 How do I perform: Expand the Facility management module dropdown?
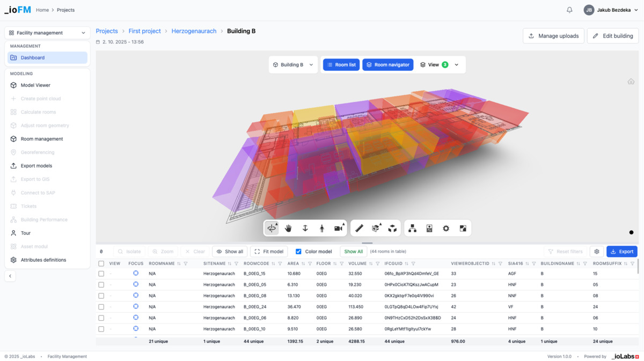click(47, 33)
